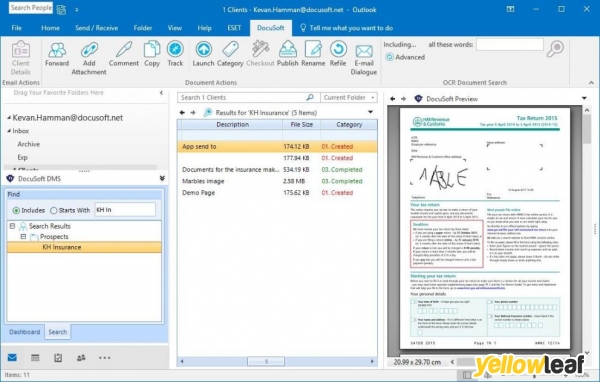Open the Folder tab

pos(143,28)
